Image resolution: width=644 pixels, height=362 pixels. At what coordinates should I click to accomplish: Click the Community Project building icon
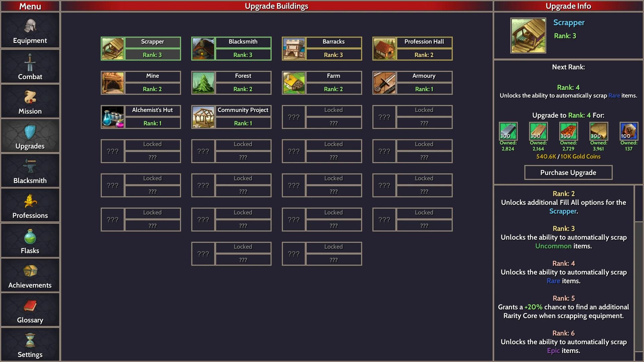coord(203,116)
